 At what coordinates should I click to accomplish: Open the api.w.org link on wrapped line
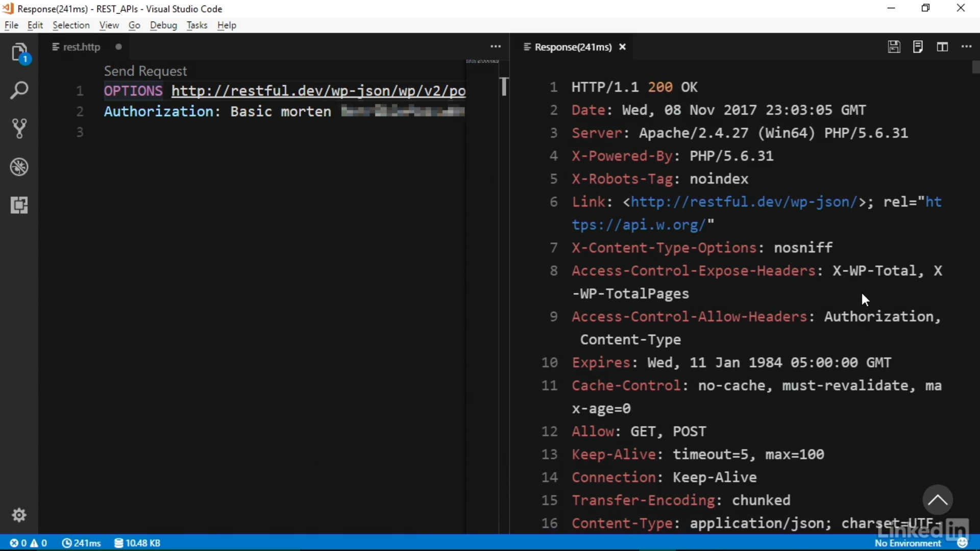point(639,225)
